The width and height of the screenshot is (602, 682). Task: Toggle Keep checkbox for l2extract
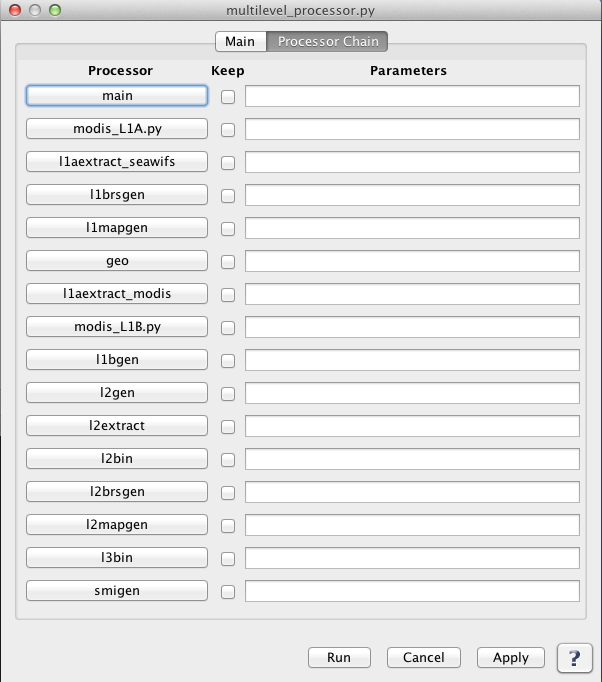click(x=228, y=427)
